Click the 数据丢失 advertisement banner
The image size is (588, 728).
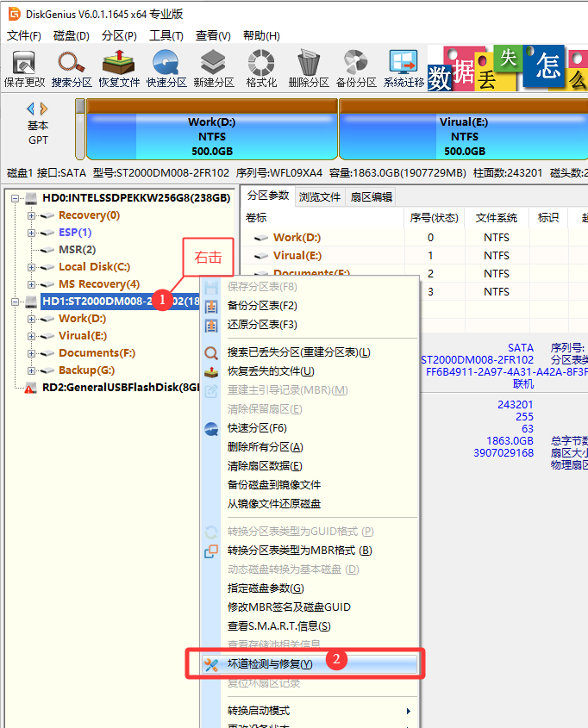[508, 68]
